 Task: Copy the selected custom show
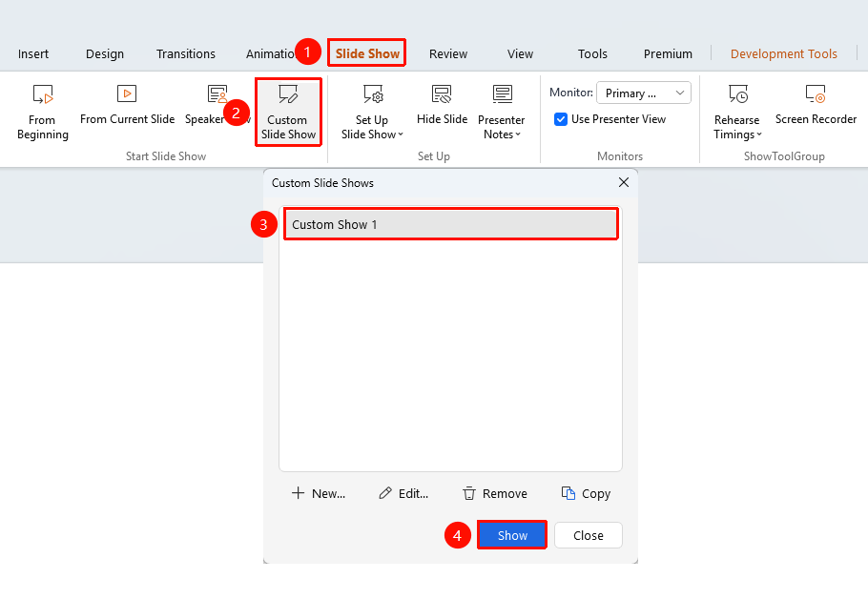pyautogui.click(x=587, y=493)
